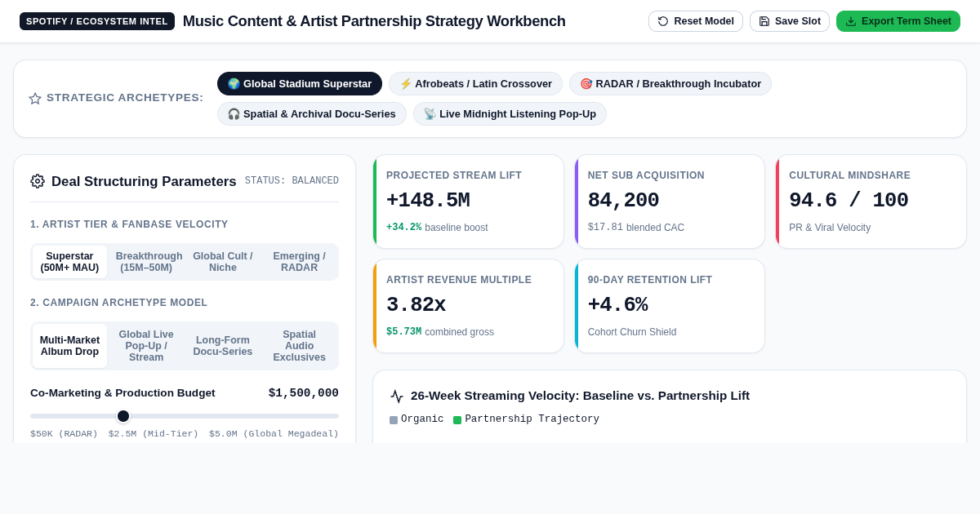Click the Co-Marketing budget slider handle
This screenshot has width=980, height=514.
click(x=123, y=416)
